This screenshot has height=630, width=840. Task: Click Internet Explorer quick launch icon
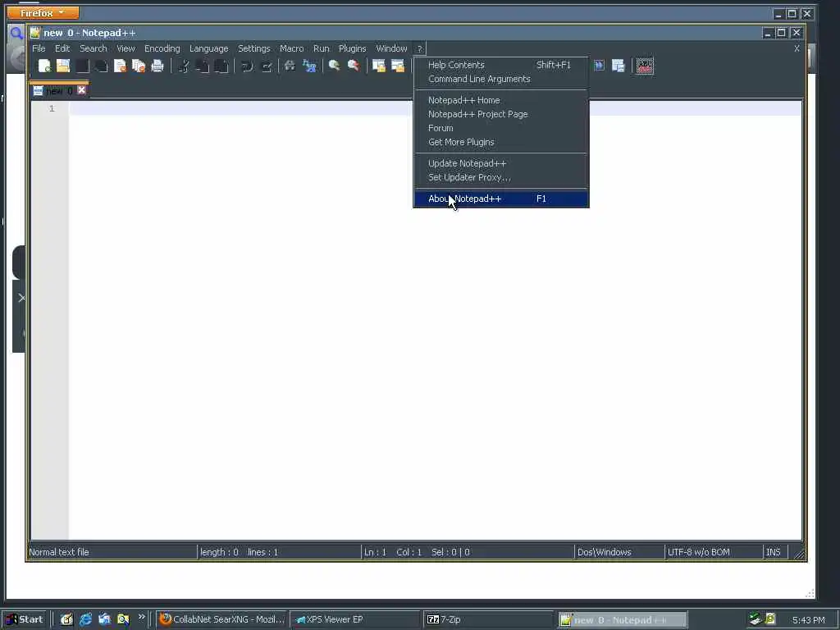click(85, 620)
